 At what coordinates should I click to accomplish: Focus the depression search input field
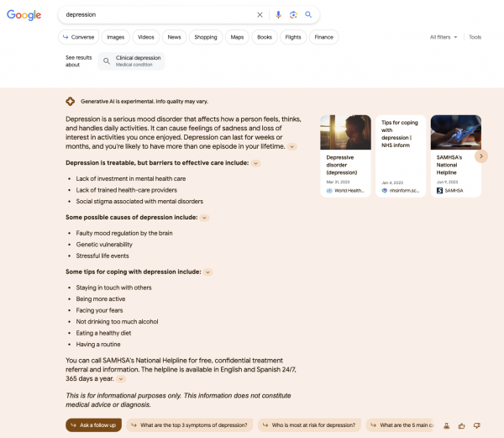coord(158,15)
